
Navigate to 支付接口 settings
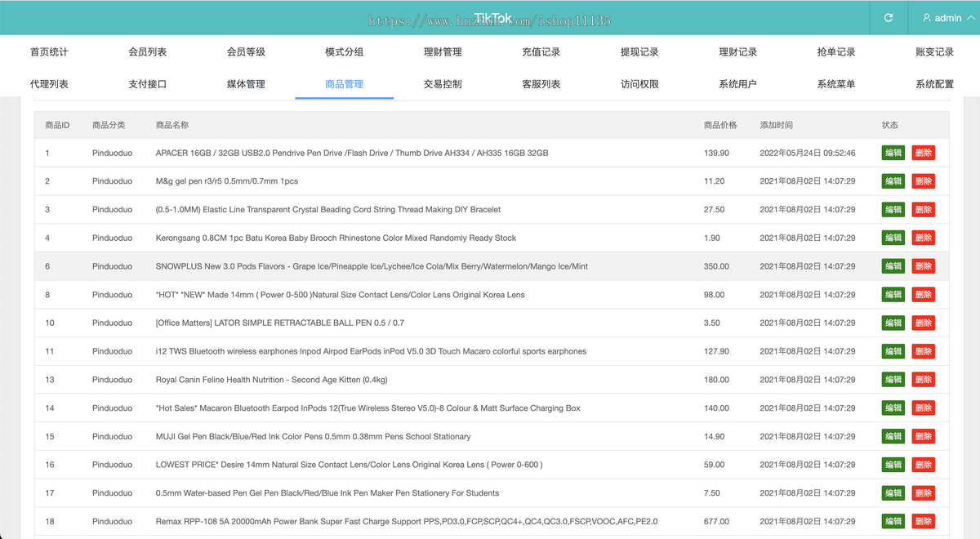147,83
